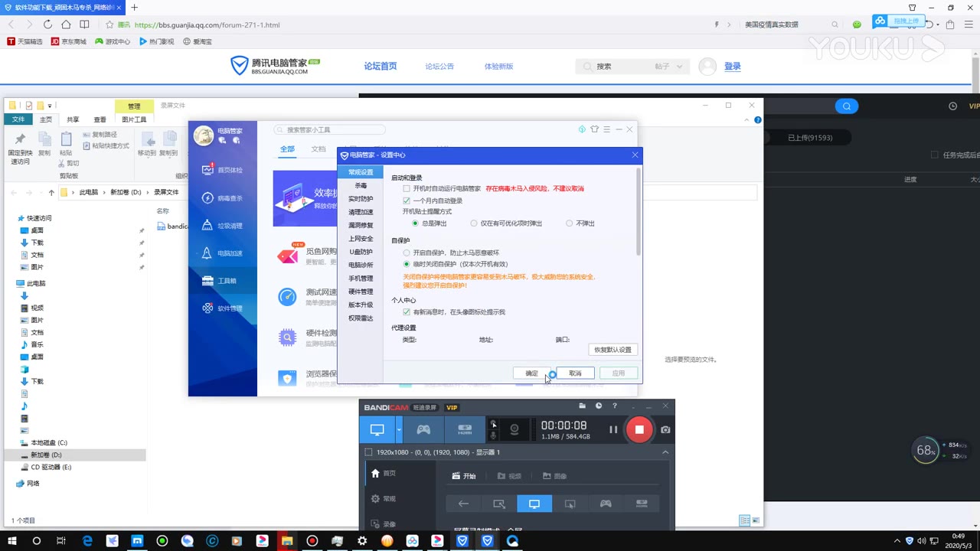This screenshot has height=551, width=980.
Task: Open 文件 menu in File Explorer
Action: [x=18, y=119]
